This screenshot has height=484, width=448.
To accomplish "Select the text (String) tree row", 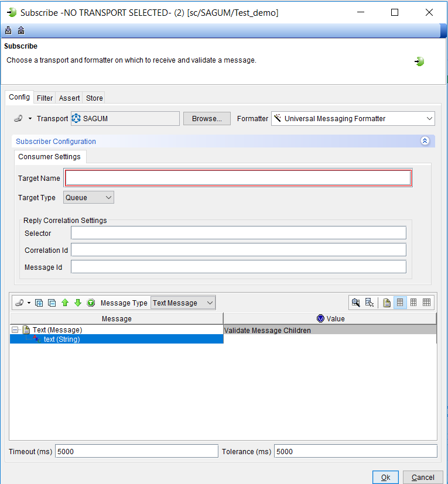I will (x=117, y=339).
